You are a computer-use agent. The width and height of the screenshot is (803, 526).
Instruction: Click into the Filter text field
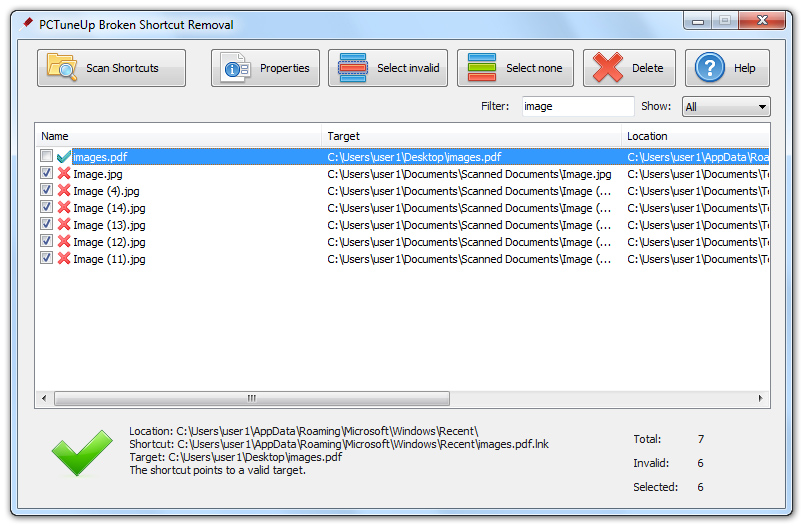coord(578,106)
